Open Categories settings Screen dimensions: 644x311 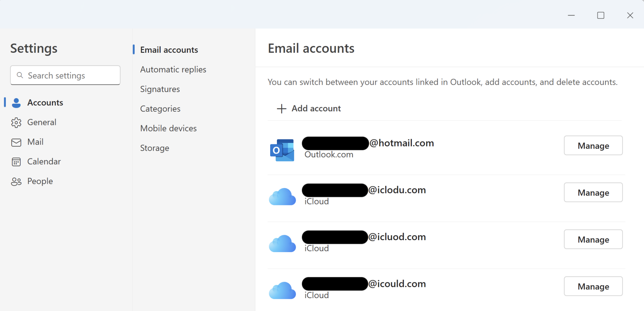tap(160, 109)
